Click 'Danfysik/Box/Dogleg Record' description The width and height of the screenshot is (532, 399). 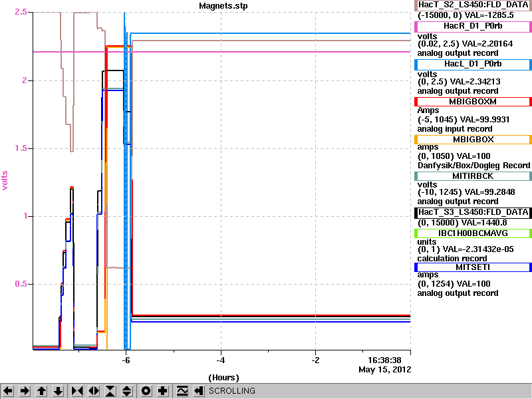click(x=474, y=166)
